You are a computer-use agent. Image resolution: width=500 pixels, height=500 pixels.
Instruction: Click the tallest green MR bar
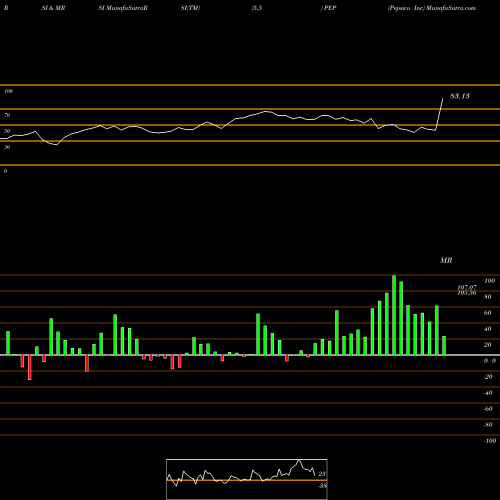coord(394,315)
